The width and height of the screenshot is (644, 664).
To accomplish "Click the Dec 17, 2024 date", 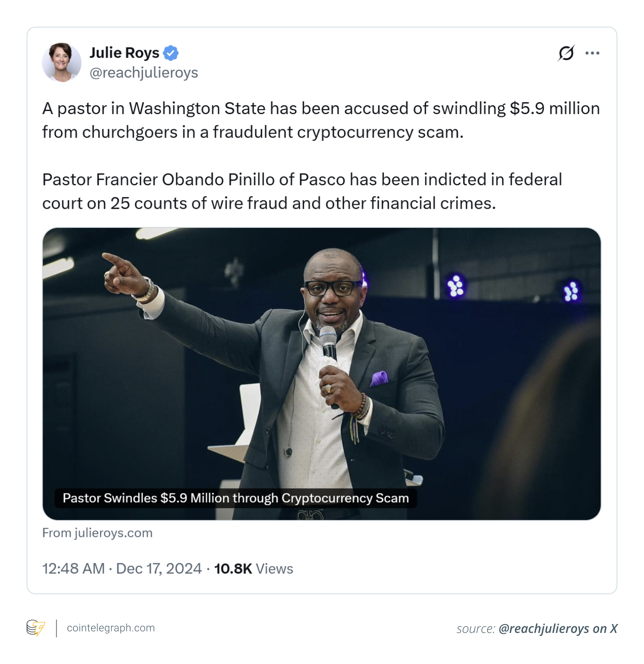I will coord(159,569).
